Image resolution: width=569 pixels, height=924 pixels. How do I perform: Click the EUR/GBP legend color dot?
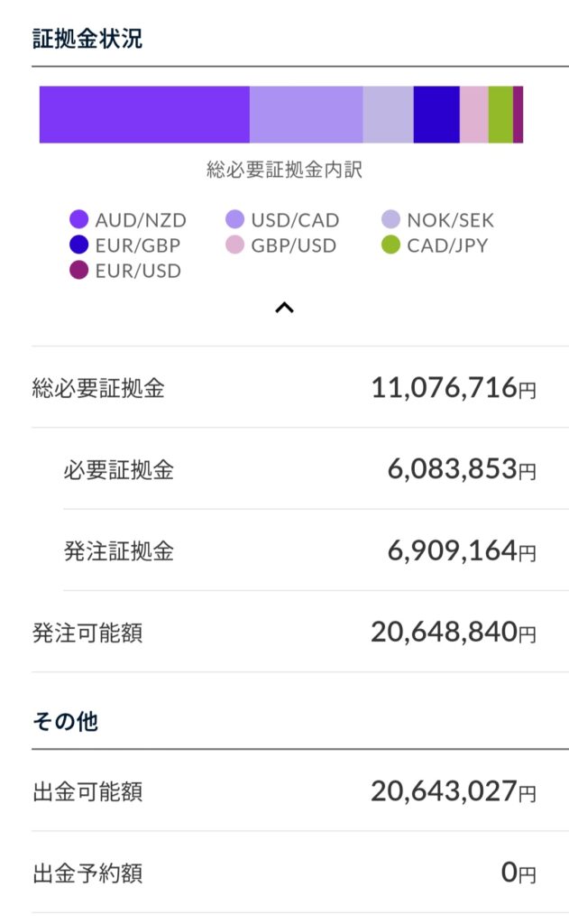coord(78,245)
